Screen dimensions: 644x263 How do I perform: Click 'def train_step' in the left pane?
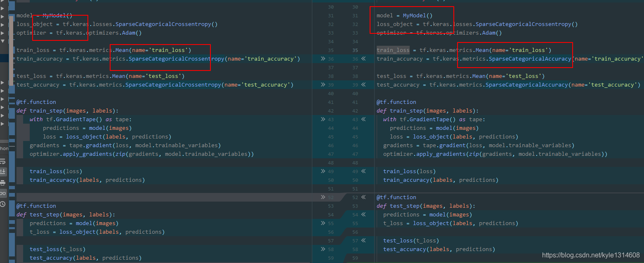point(40,111)
